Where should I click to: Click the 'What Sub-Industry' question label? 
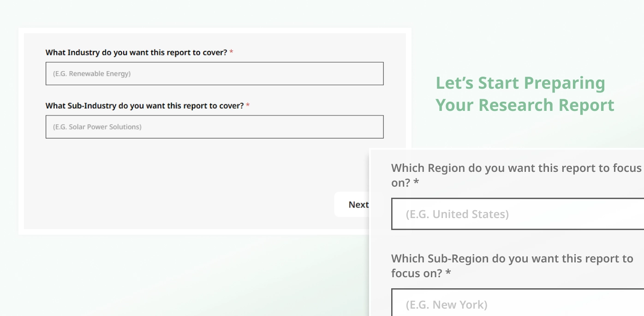tap(144, 106)
